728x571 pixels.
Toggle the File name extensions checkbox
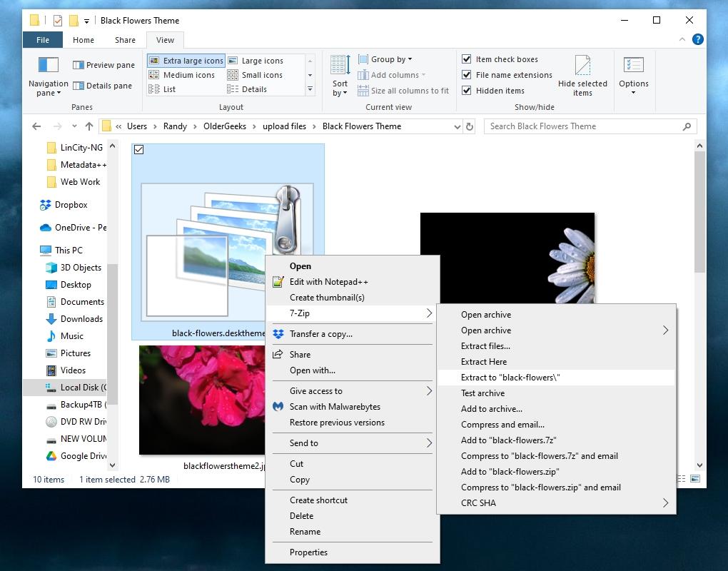(x=466, y=74)
